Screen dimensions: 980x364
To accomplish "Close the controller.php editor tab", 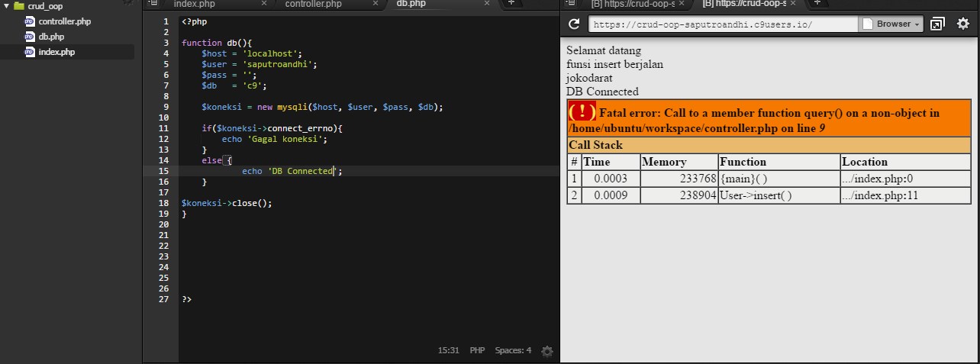I will pyautogui.click(x=377, y=3).
